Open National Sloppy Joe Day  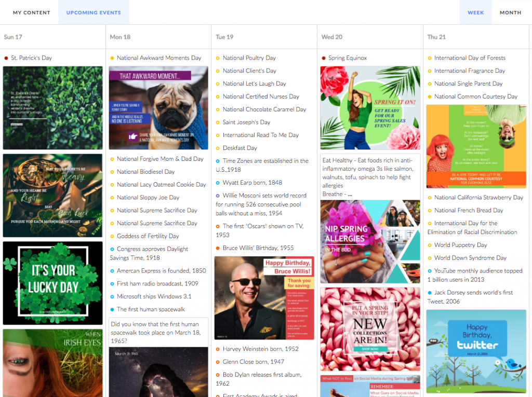148,197
